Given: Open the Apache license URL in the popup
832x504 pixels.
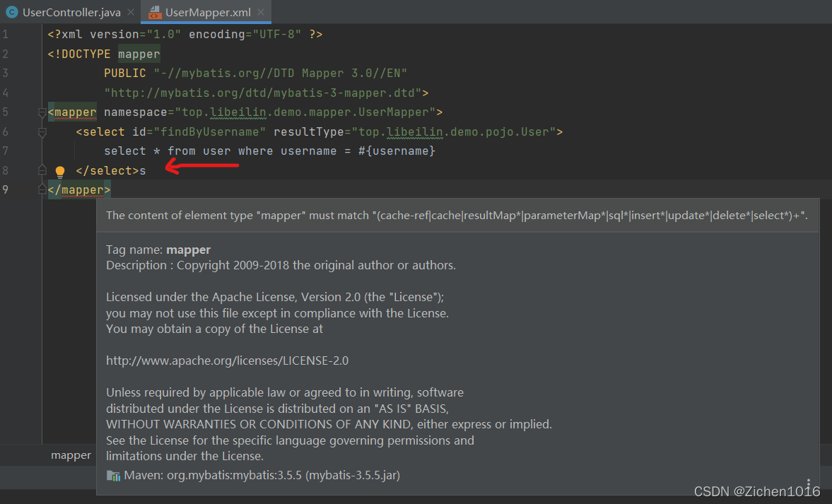Looking at the screenshot, I should click(226, 360).
